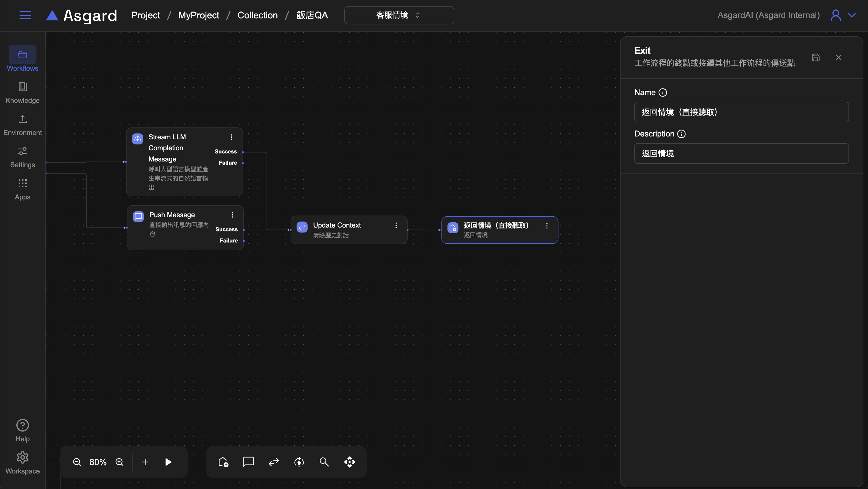Open Update Context node three-dot menu

pyautogui.click(x=396, y=225)
